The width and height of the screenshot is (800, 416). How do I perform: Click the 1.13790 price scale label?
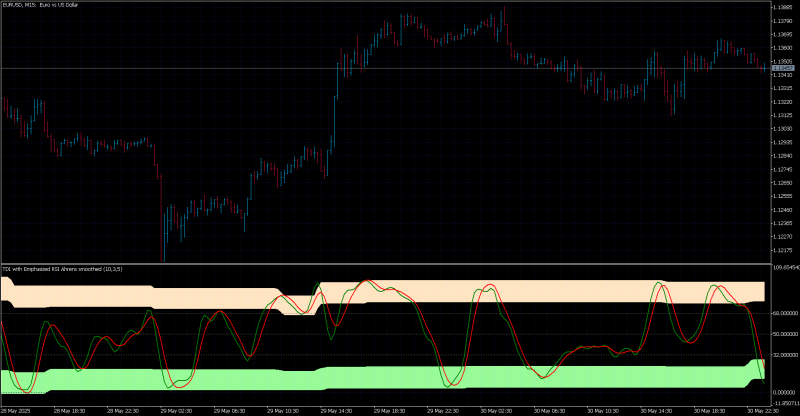[x=783, y=21]
